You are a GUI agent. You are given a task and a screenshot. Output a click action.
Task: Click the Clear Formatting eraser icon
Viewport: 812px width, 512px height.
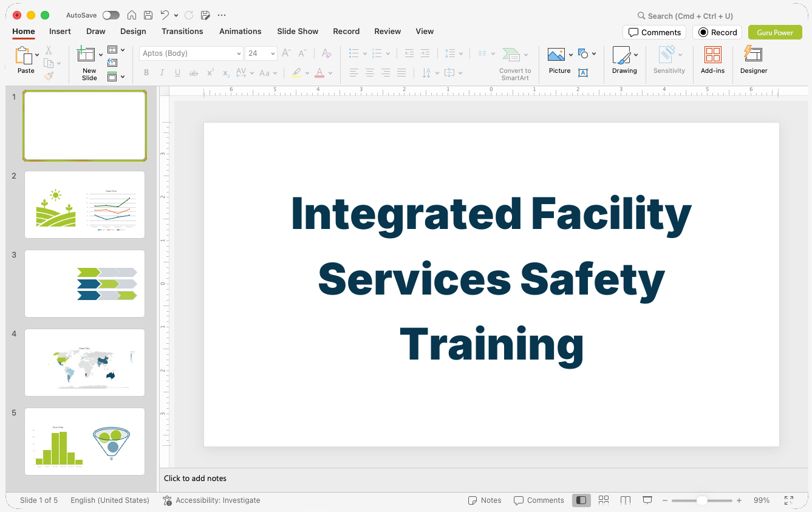[326, 53]
